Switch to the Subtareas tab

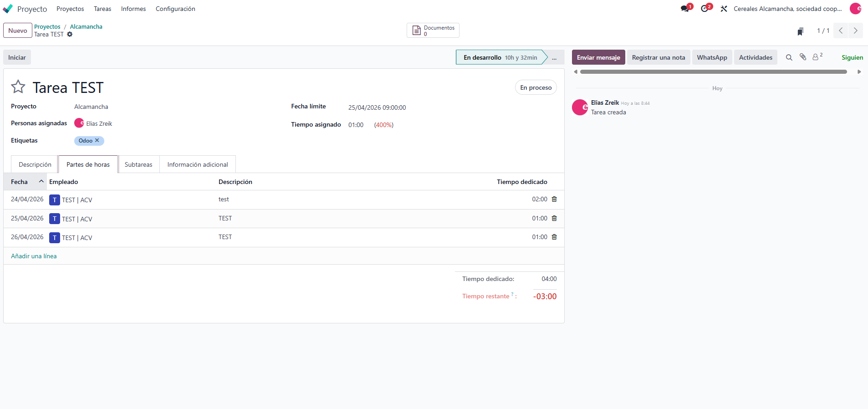138,164
